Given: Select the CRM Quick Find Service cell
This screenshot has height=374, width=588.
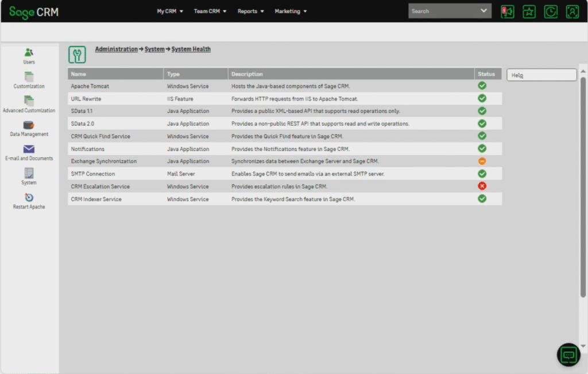Looking at the screenshot, I should (115, 137).
